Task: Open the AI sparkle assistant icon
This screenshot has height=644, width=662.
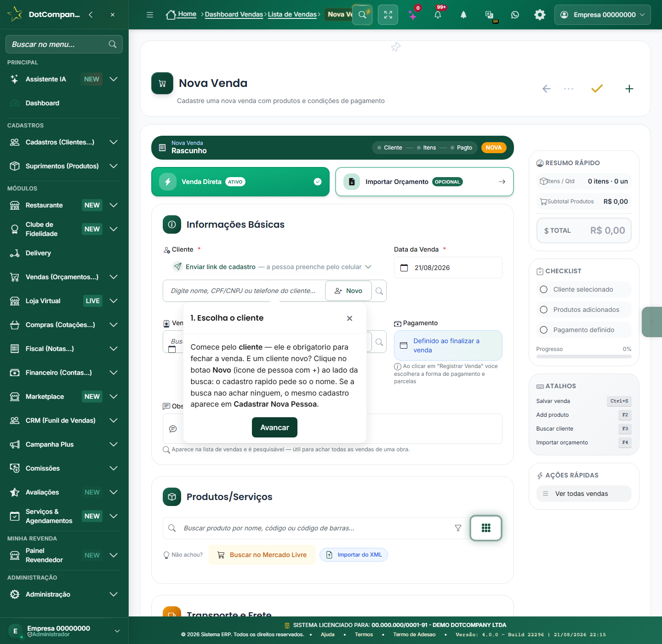Action: click(413, 15)
